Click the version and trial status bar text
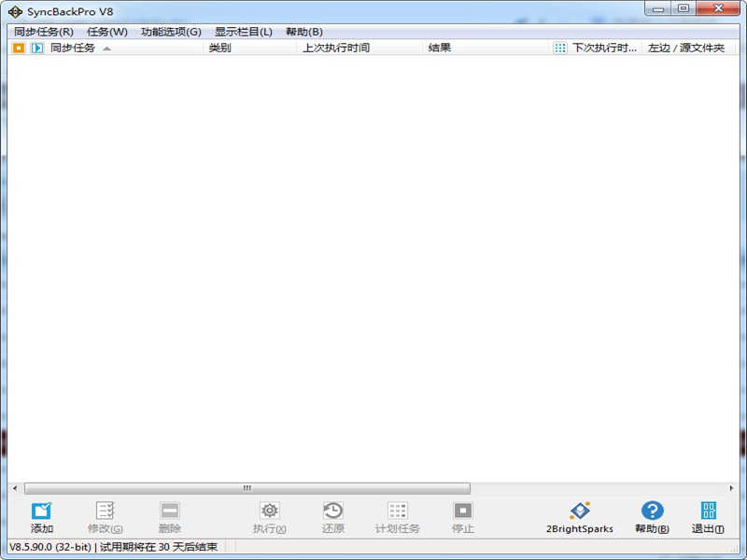The height and width of the screenshot is (560, 747). (113, 547)
